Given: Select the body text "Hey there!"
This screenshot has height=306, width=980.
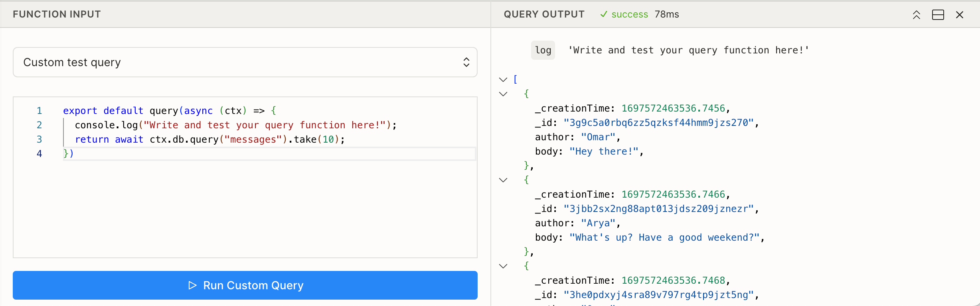Looking at the screenshot, I should [604, 151].
